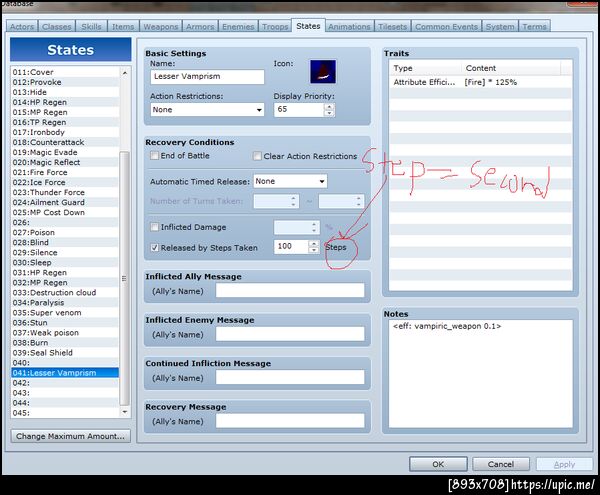Select state 021:Fire Force
Image resolution: width=600 pixels, height=495 pixels.
click(x=65, y=172)
